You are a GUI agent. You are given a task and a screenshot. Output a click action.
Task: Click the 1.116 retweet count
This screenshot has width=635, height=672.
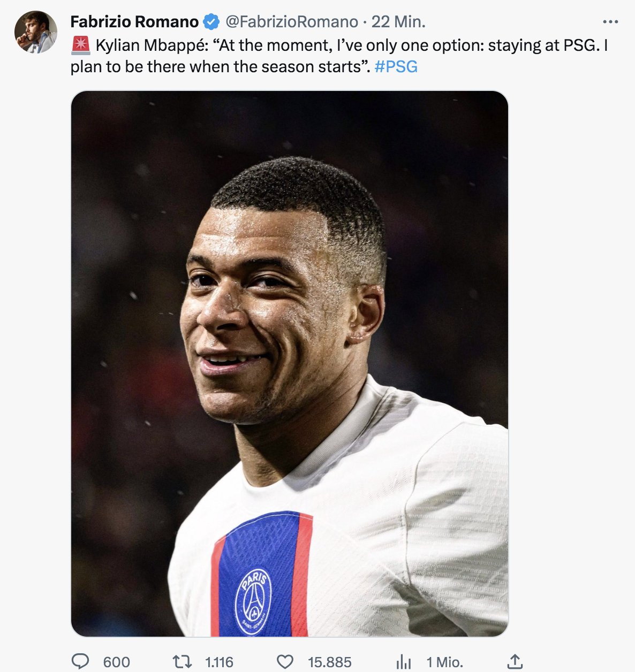[x=219, y=662]
